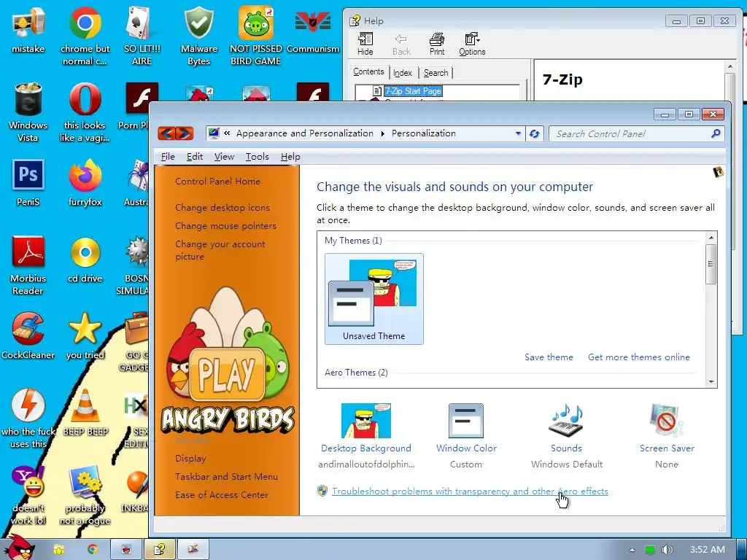Open the 'who the fuck uses this' icon

point(28,418)
